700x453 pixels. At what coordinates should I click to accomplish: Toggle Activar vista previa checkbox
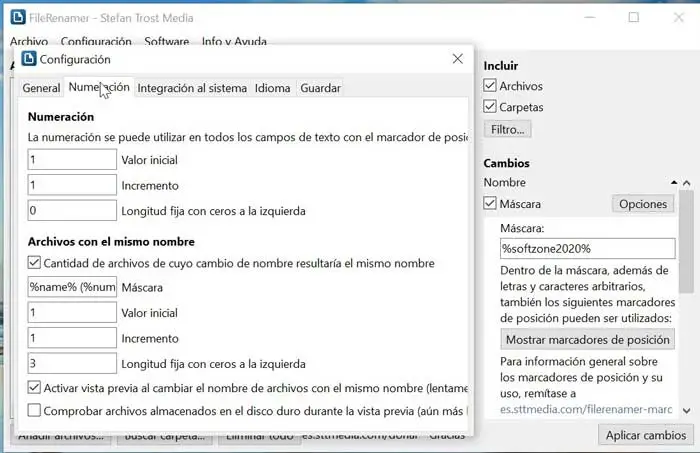coord(34,387)
